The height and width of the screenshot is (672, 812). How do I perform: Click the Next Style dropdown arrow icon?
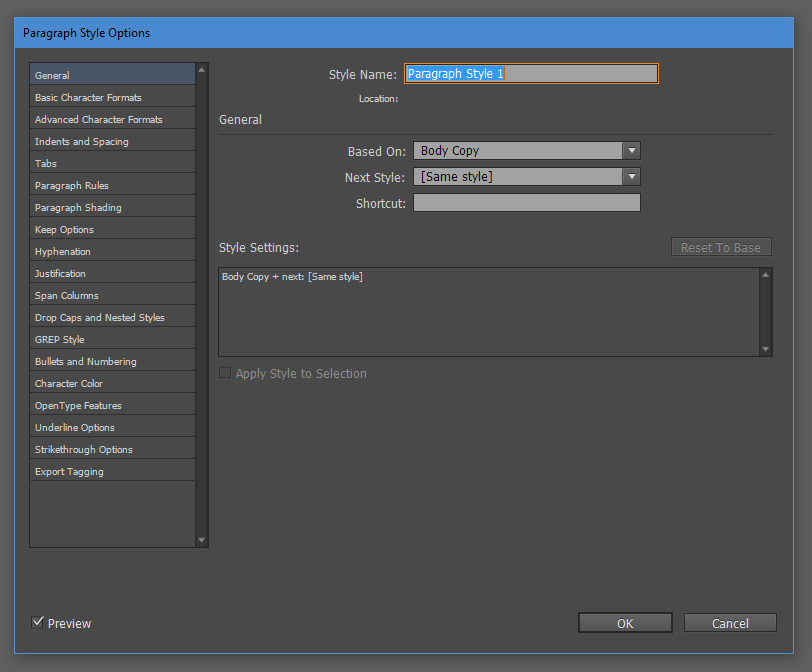coord(632,176)
